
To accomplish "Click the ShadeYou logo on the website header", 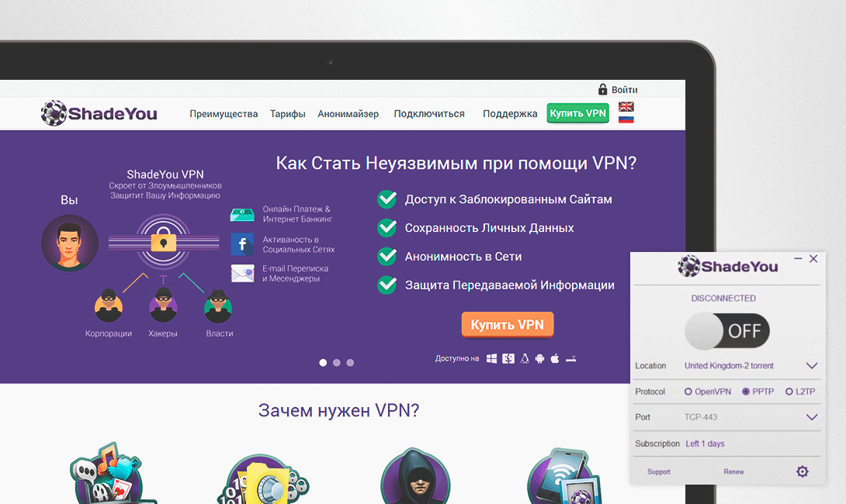I will [x=99, y=113].
